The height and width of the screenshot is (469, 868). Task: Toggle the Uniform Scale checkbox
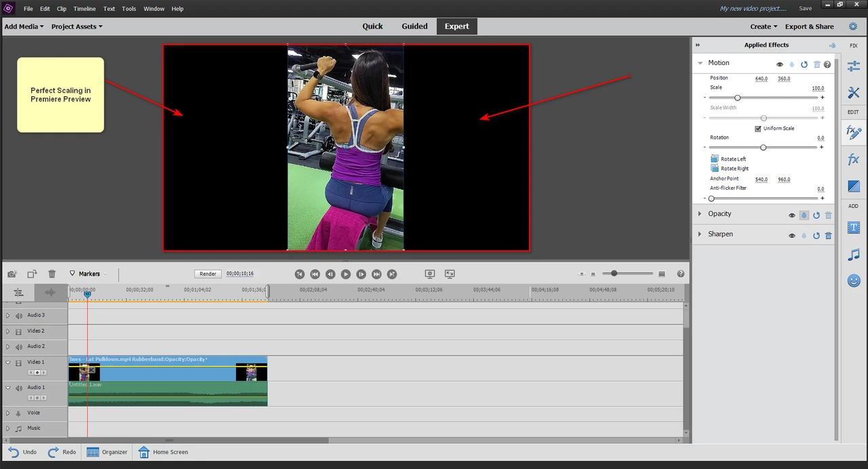click(757, 128)
